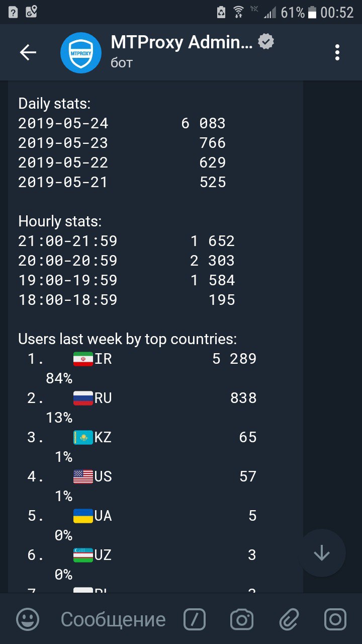This screenshot has height=644, width=362.
Task: Attach a file with paperclip
Action: [x=289, y=619]
